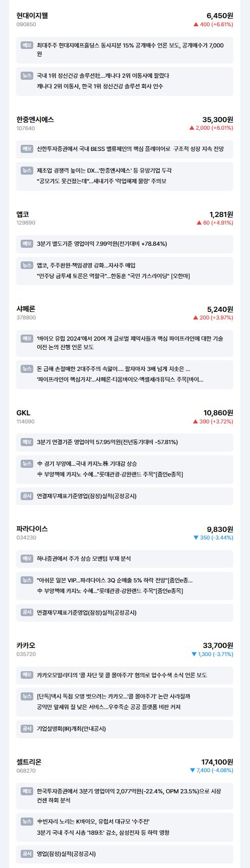Click the 공시 badge under 파라다이스

tap(27, 613)
